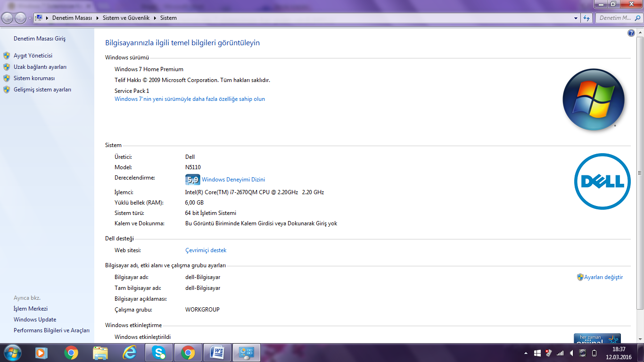The image size is (644, 362).
Task: Click the Sistem ve Güvenlik breadcrumb
Action: 126,18
